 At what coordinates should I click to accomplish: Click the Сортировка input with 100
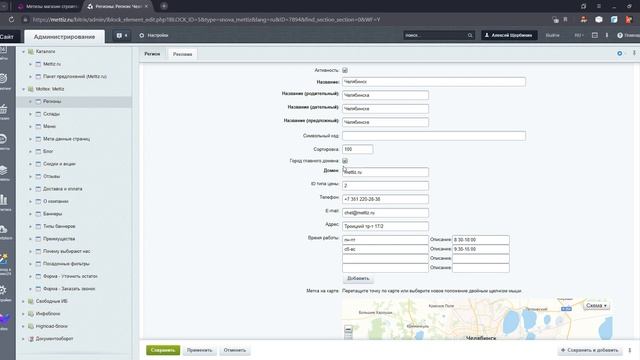357,149
